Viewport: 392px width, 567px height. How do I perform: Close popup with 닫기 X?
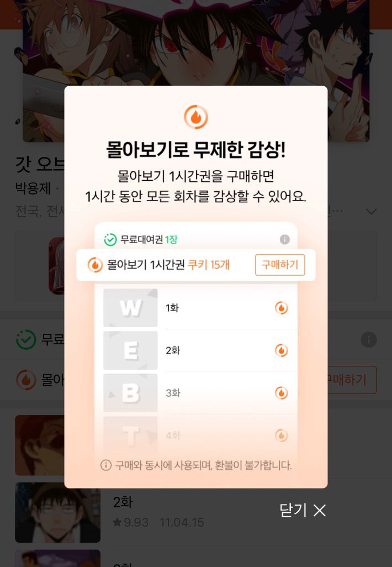303,510
